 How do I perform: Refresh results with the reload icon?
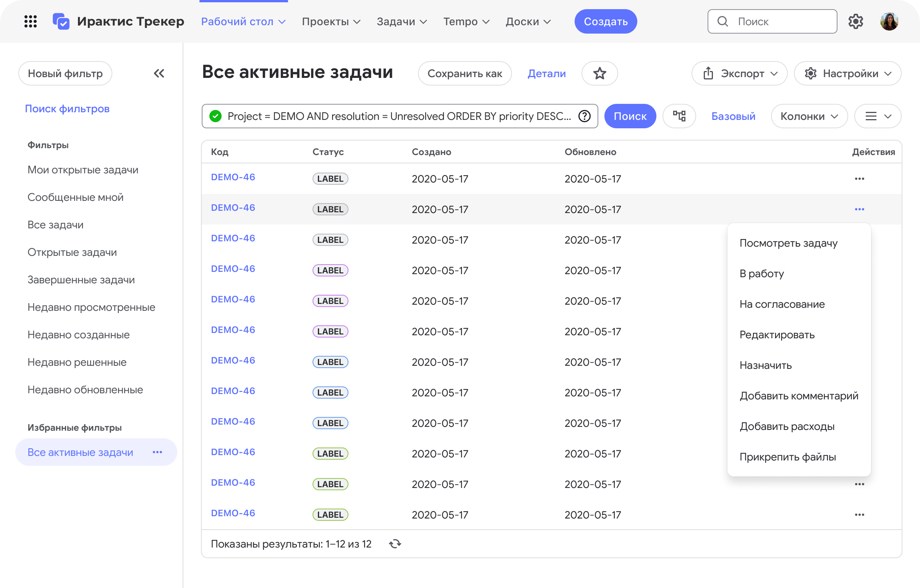(395, 544)
